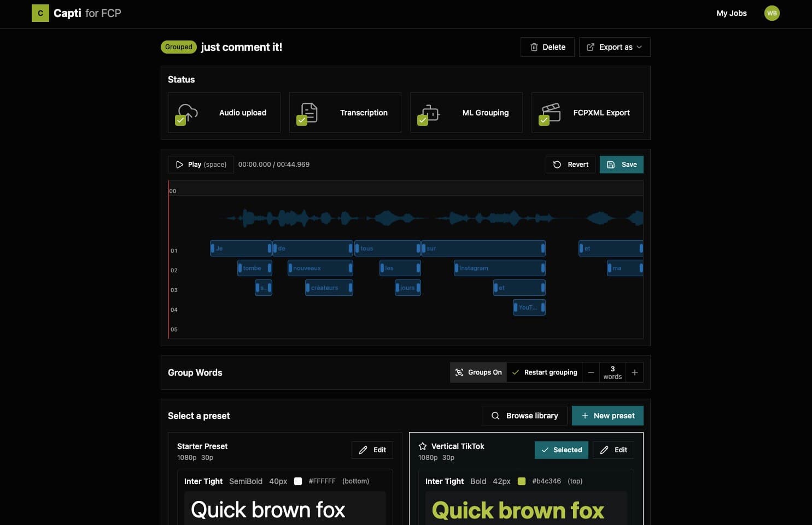Click the Capti for FCP logo
This screenshot has height=525, width=812.
point(76,13)
